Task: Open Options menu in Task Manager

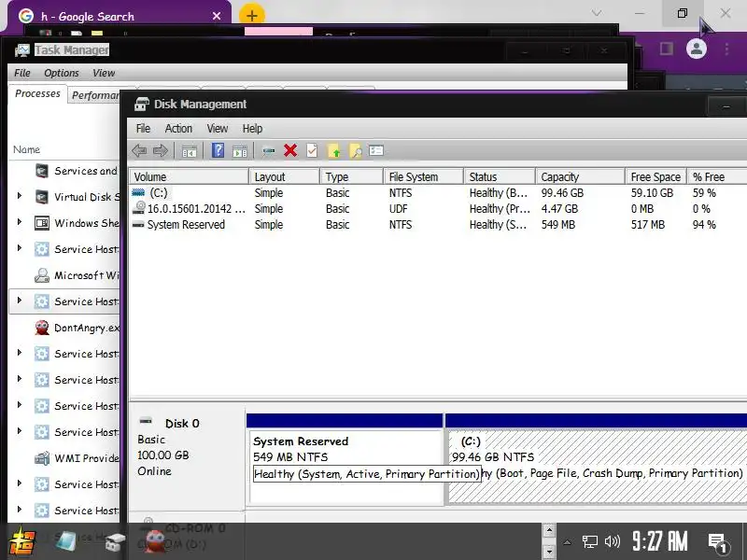Action: click(61, 73)
